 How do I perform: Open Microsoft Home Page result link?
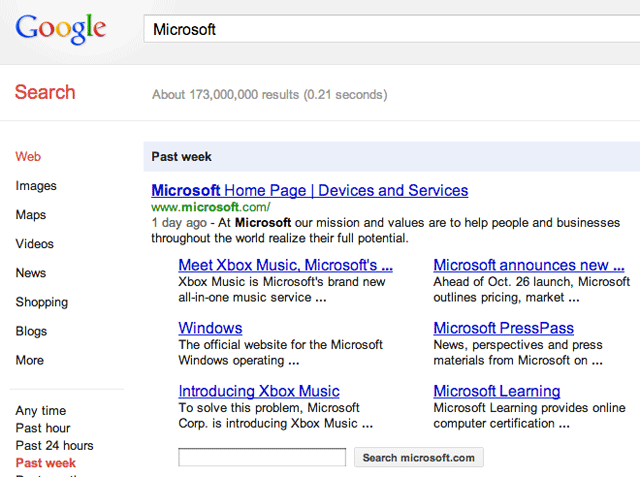(309, 191)
